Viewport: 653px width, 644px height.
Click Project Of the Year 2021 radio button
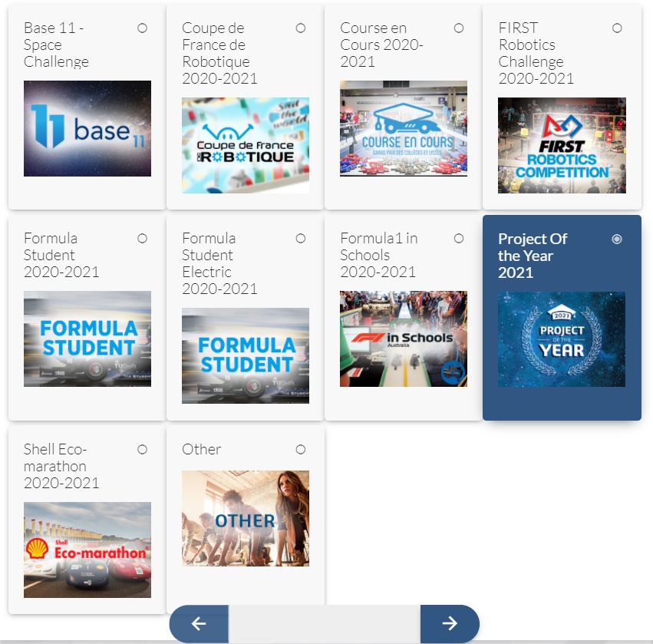pos(617,239)
